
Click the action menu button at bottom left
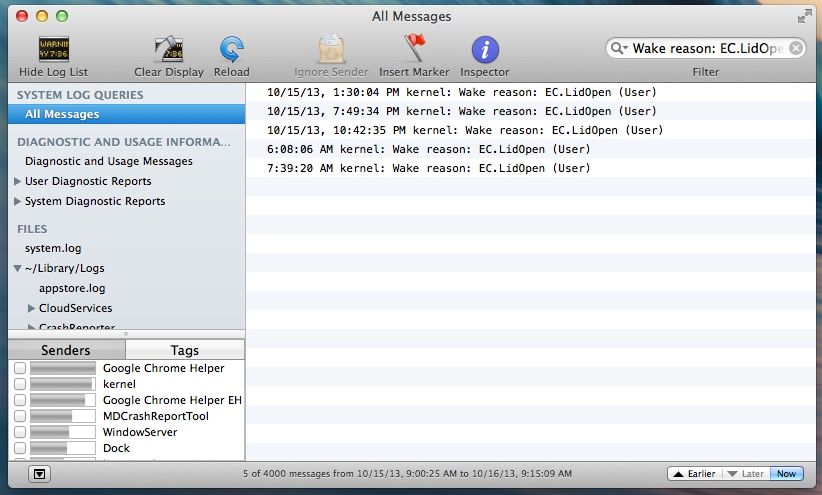coord(38,473)
